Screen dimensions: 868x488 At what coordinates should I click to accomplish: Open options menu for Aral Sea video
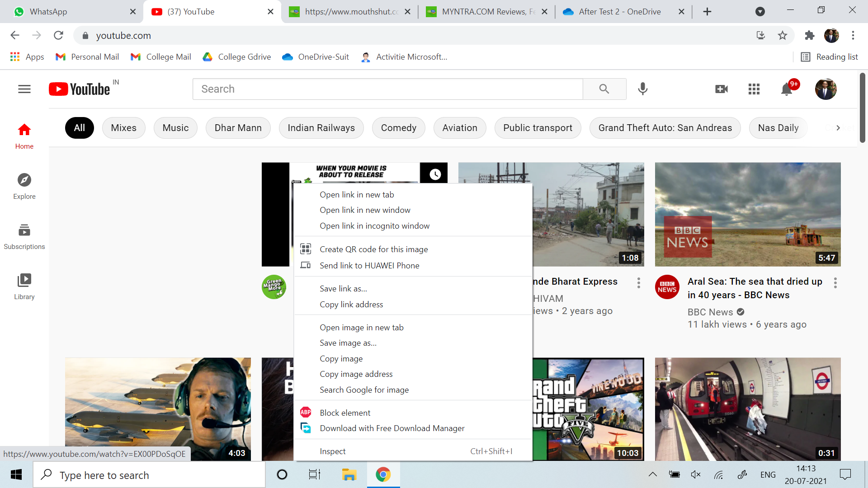pos(835,283)
